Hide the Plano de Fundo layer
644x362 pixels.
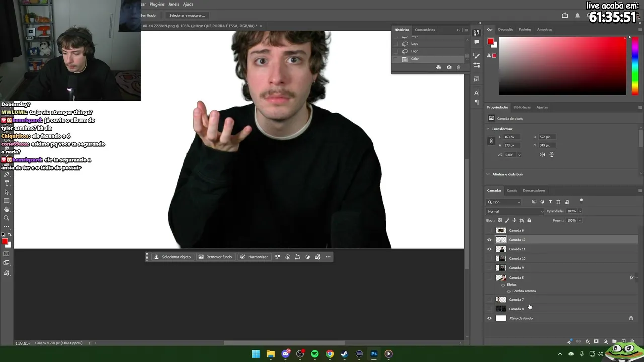point(489,318)
